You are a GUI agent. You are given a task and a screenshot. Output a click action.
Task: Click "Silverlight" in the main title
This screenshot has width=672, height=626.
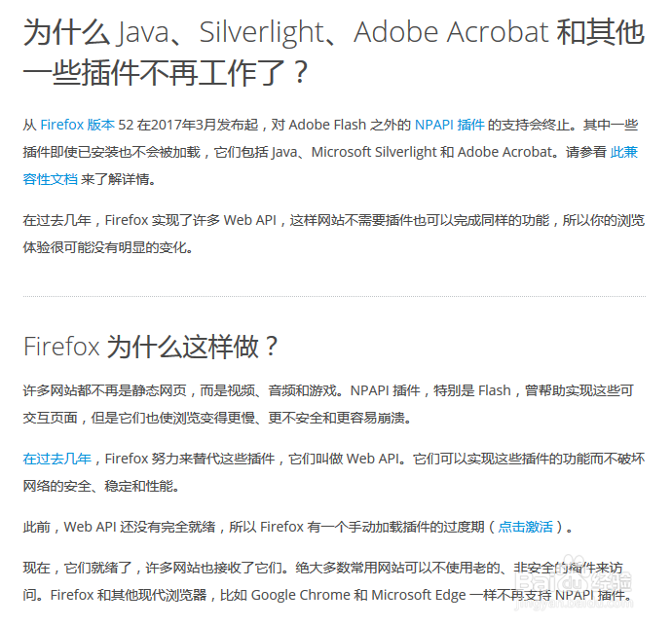point(260,33)
